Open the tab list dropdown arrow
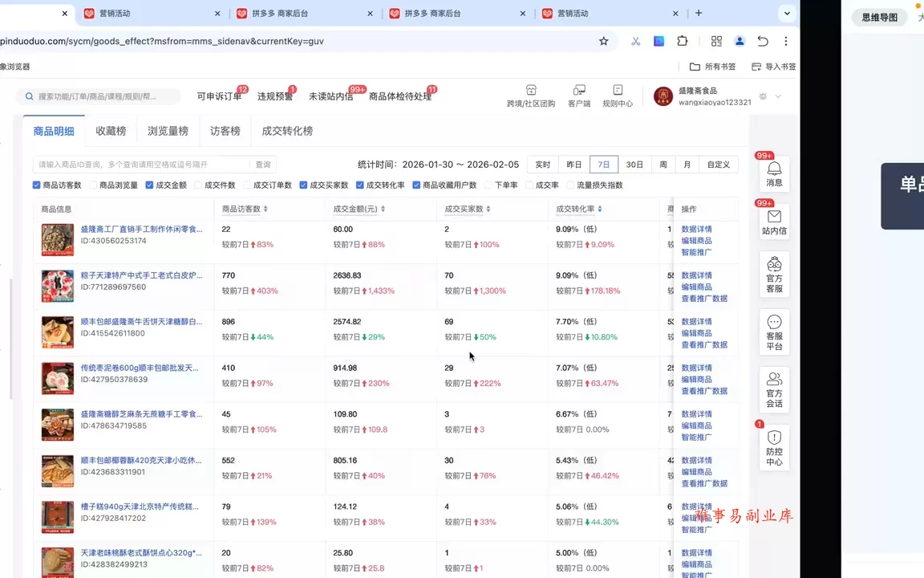 787,13
